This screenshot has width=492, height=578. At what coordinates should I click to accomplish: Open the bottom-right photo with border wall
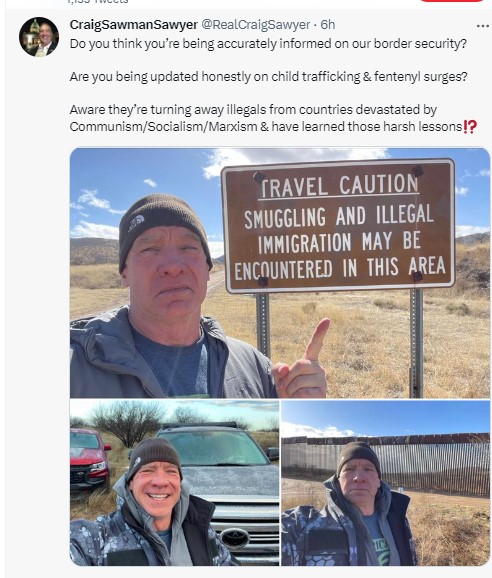(x=385, y=483)
